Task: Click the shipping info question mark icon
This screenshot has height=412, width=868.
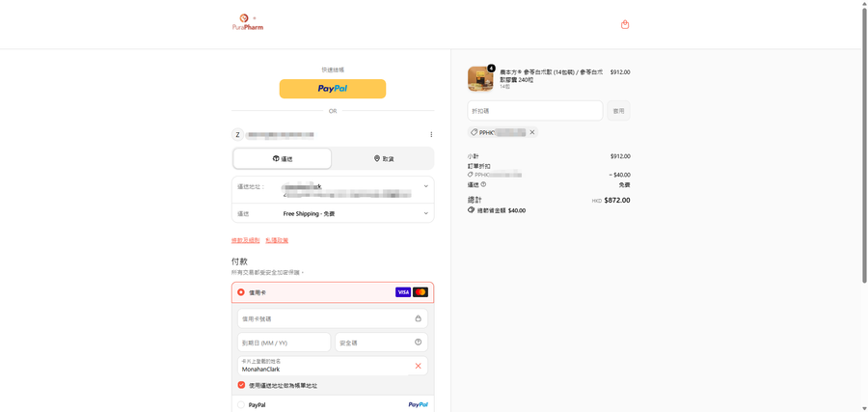Action: (483, 184)
